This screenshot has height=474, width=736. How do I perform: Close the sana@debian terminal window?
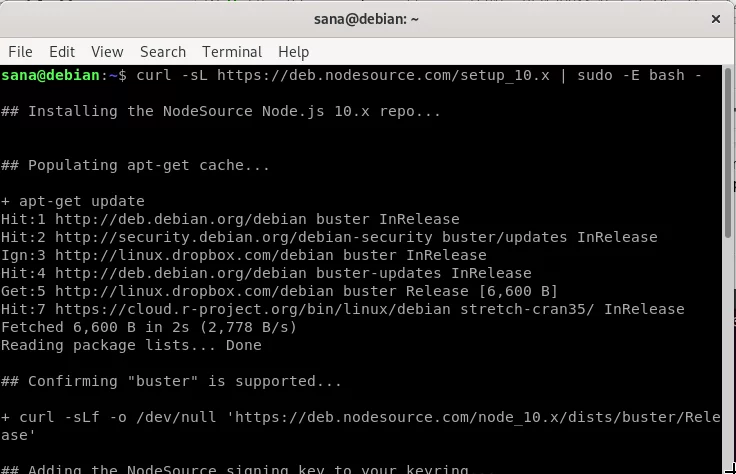[x=715, y=19]
